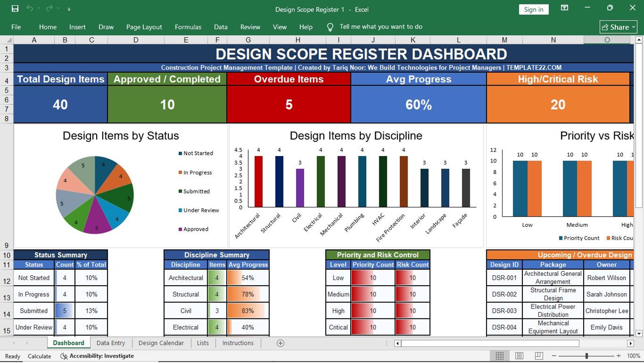The width and height of the screenshot is (644, 363).
Task: Click the horizontal scrollbar right arrow
Action: point(630,344)
